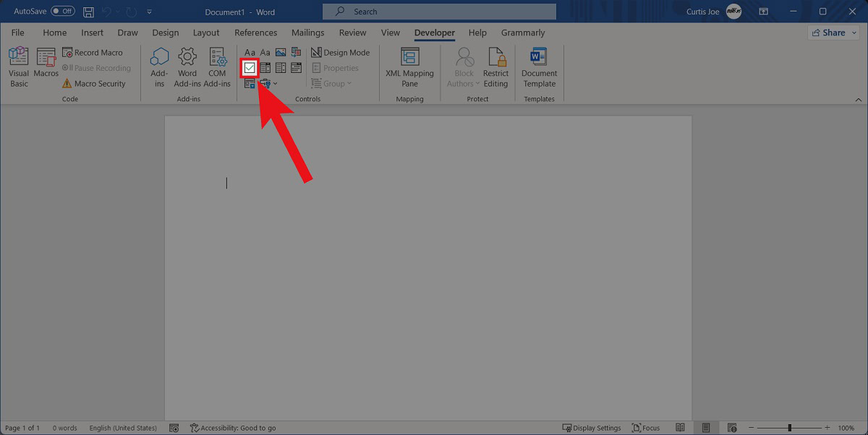Open Accessibility: Good to go checker
This screenshot has width=868, height=435.
point(233,428)
